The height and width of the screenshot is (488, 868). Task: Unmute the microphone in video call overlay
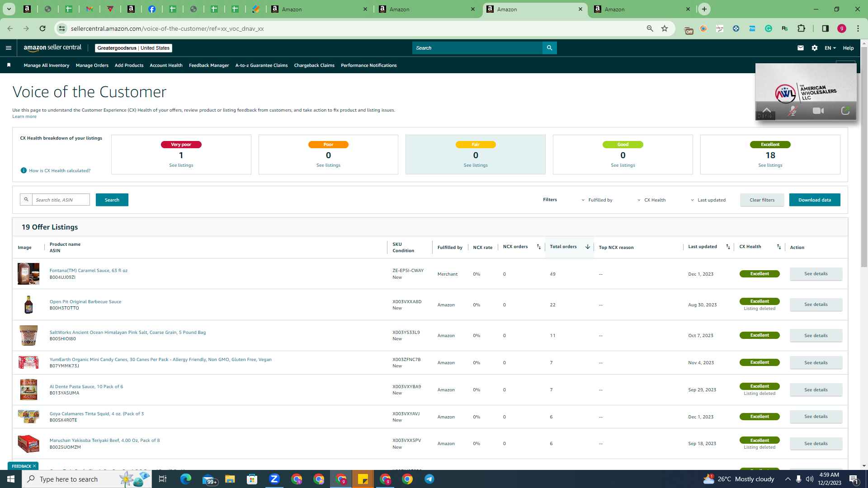(x=793, y=111)
